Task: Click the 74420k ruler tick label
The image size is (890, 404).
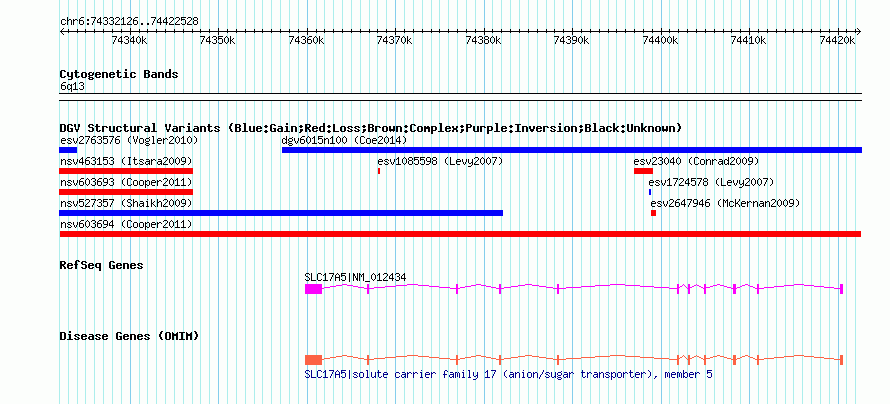Action: point(837,40)
